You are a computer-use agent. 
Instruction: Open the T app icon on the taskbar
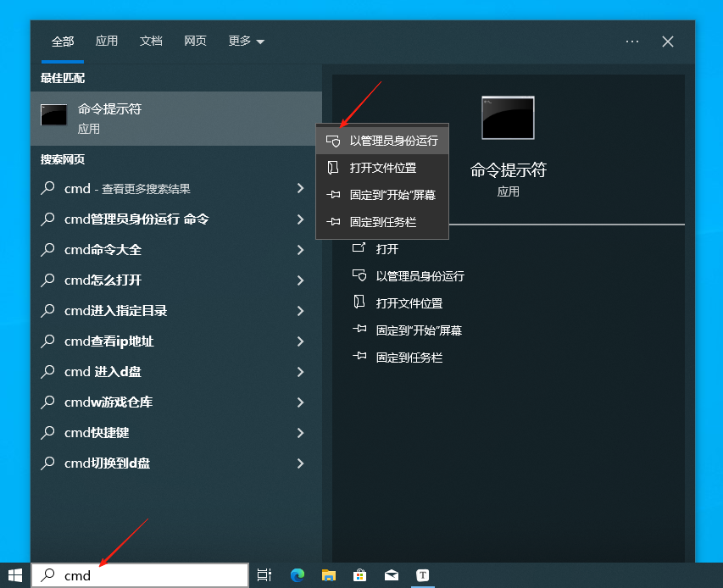pos(422,575)
